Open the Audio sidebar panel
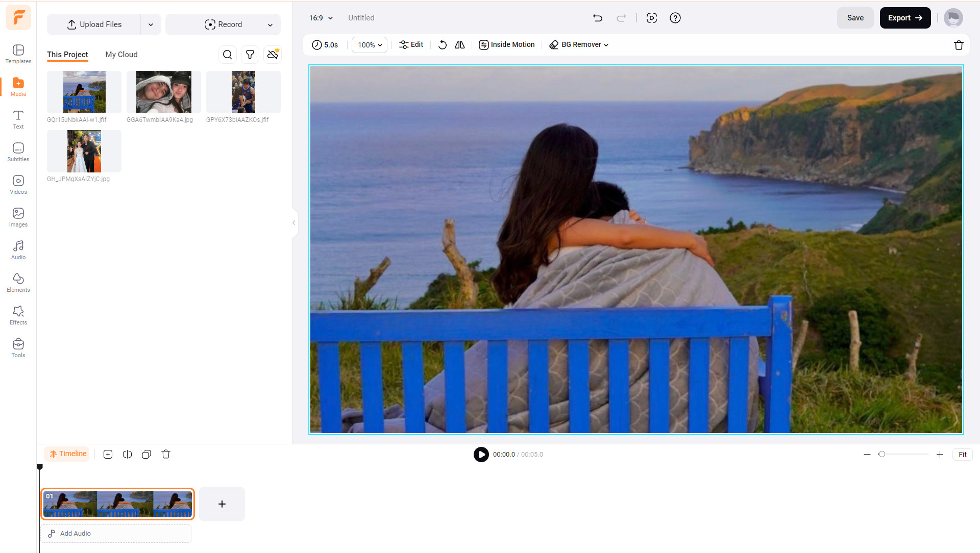 tap(18, 250)
